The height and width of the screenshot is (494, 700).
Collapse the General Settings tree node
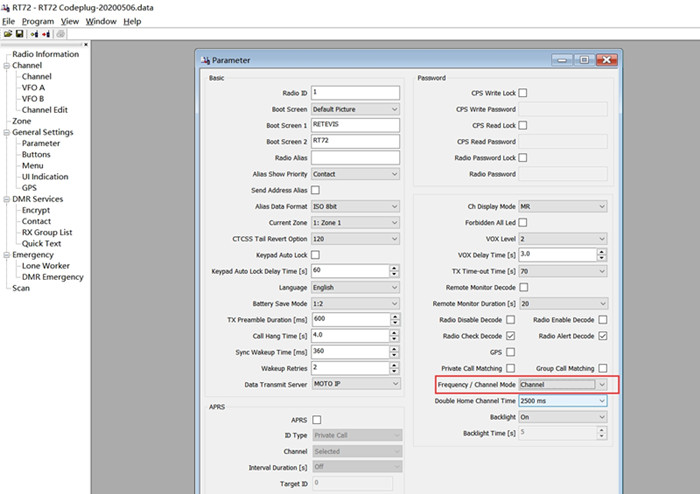click(7, 133)
